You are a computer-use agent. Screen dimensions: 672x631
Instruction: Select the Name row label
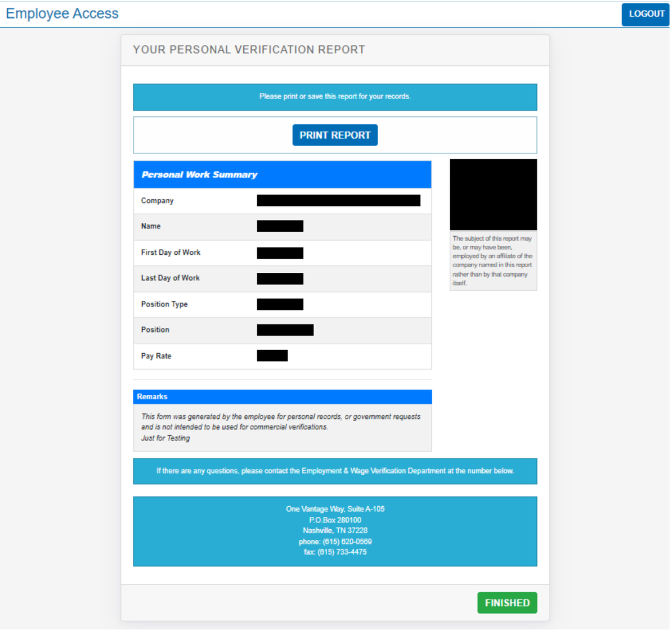tap(151, 226)
